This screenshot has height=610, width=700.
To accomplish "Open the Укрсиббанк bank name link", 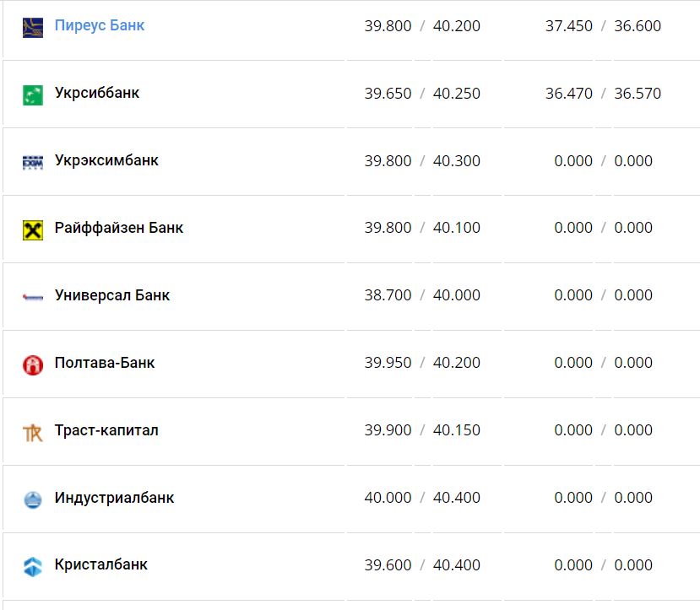I will point(97,93).
